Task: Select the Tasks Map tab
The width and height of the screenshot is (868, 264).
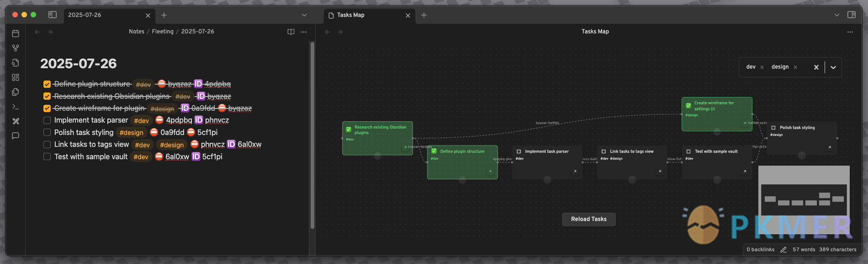Action: pos(361,15)
